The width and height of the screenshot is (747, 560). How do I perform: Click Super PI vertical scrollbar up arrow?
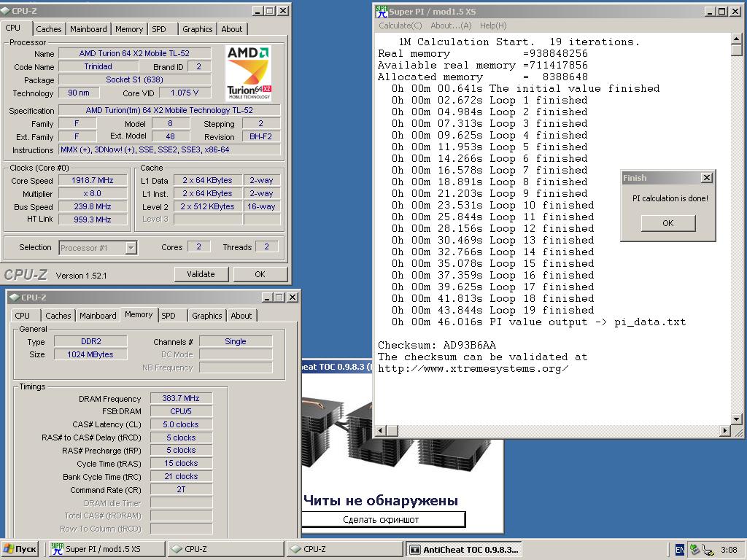point(737,39)
